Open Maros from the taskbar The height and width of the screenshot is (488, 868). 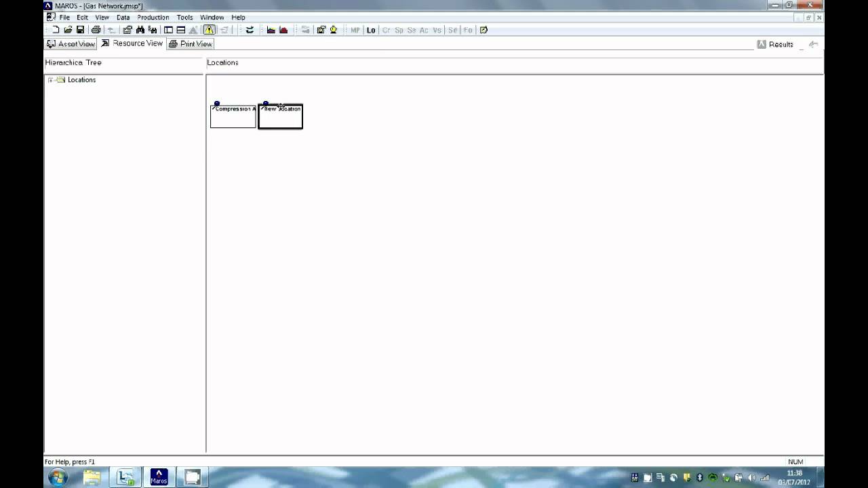(159, 477)
